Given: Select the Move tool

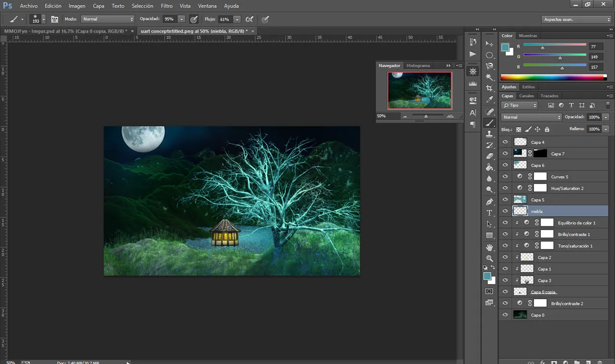Looking at the screenshot, I should click(x=489, y=44).
